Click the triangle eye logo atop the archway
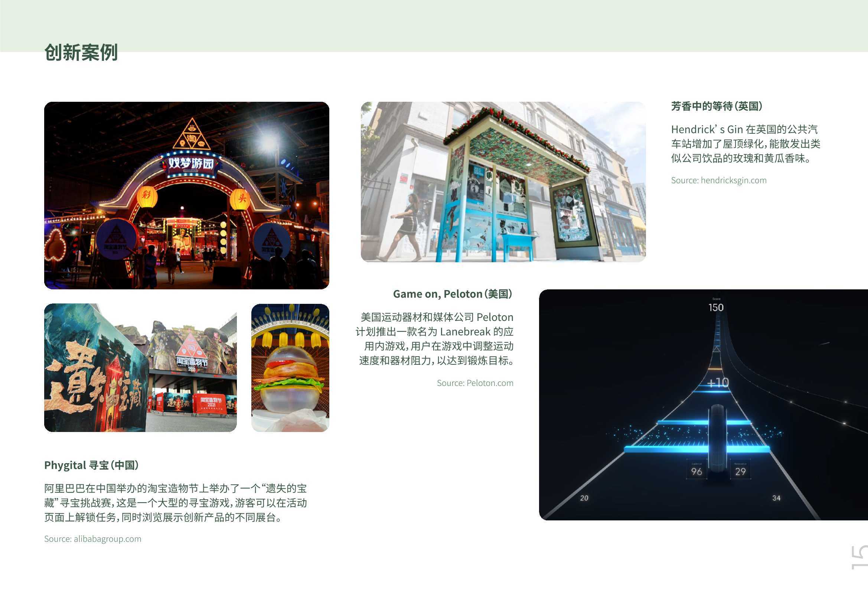868x614 pixels. pyautogui.click(x=191, y=134)
